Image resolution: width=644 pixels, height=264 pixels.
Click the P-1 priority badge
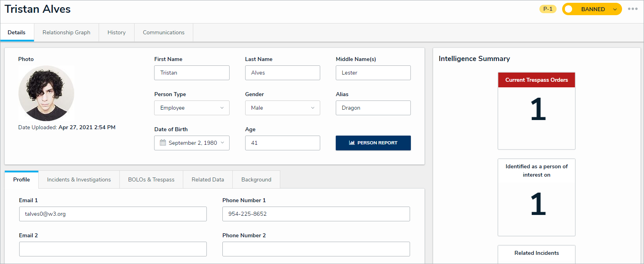(x=548, y=9)
